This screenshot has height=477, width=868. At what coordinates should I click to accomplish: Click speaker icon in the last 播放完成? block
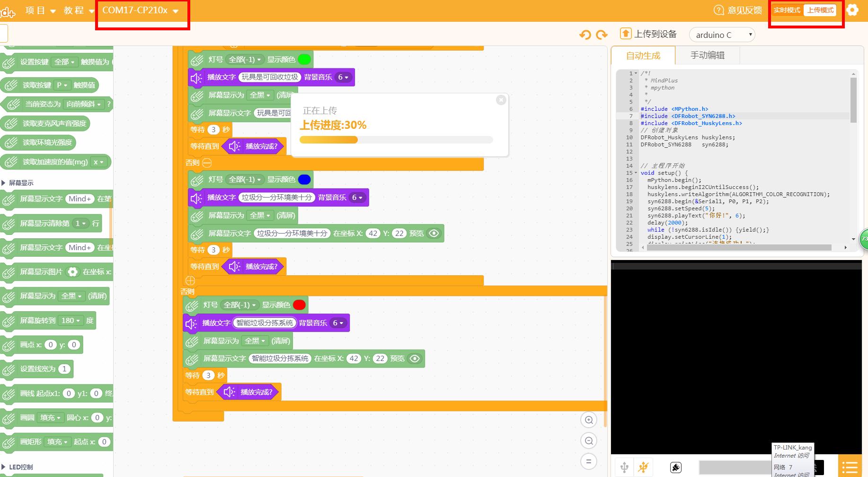pyautogui.click(x=229, y=392)
